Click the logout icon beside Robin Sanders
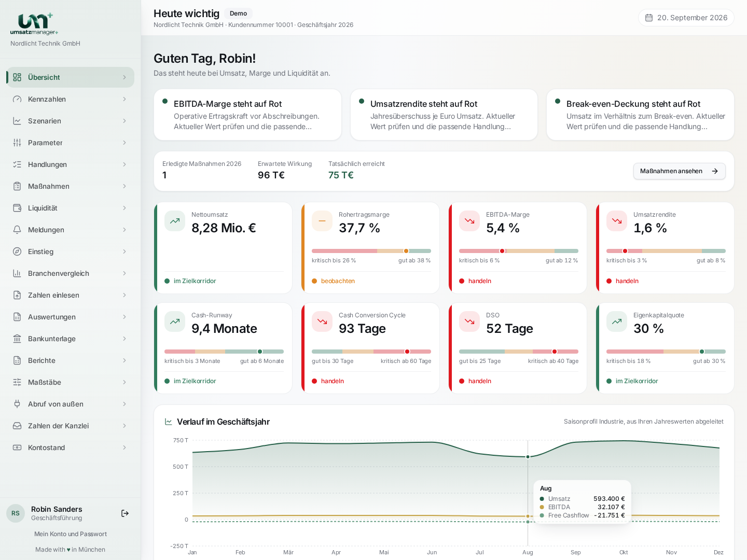 [125, 513]
